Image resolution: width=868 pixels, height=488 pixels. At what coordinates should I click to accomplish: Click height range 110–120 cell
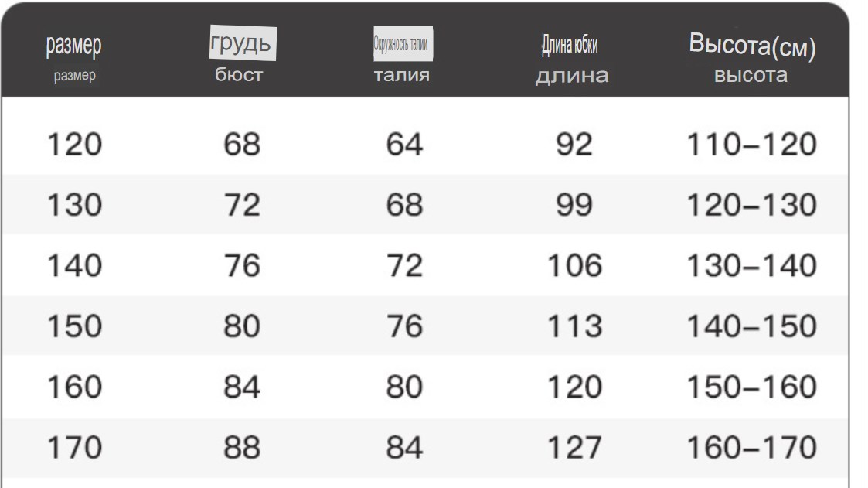point(752,145)
